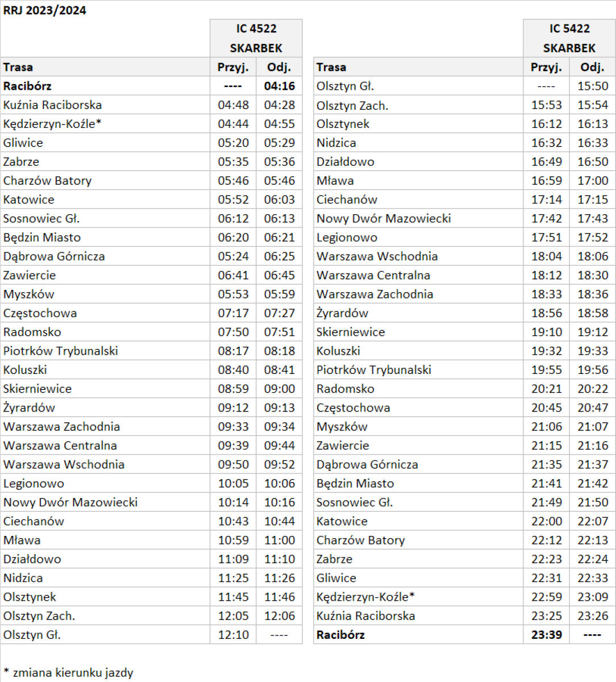The width and height of the screenshot is (616, 682).
Task: Click the Olsztyn Gł. arrival time 12:10
Action: click(233, 635)
